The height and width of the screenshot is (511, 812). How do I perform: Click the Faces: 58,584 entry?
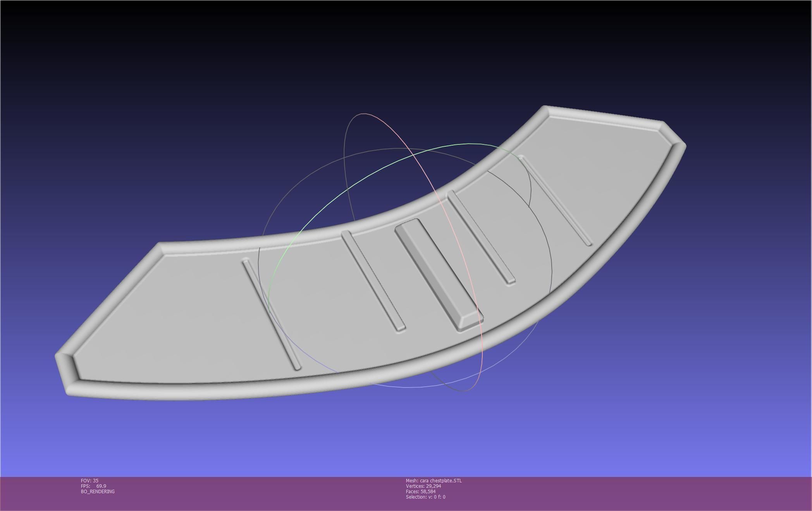[x=421, y=491]
